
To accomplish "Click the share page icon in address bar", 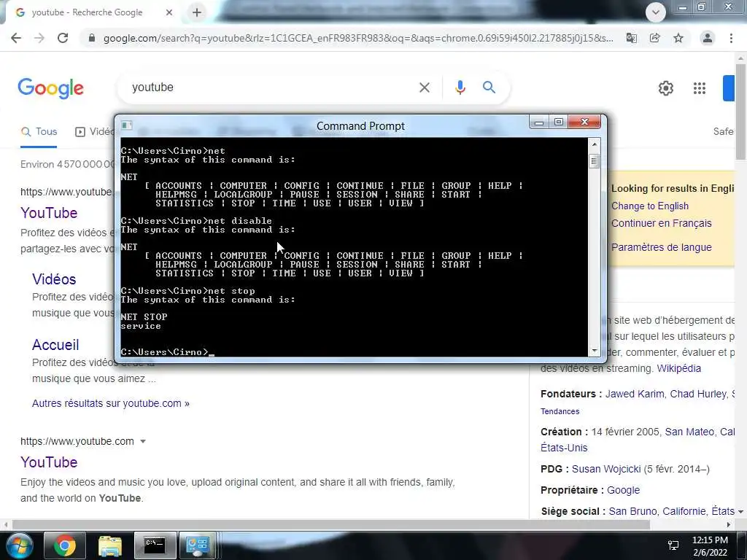I will click(x=655, y=38).
